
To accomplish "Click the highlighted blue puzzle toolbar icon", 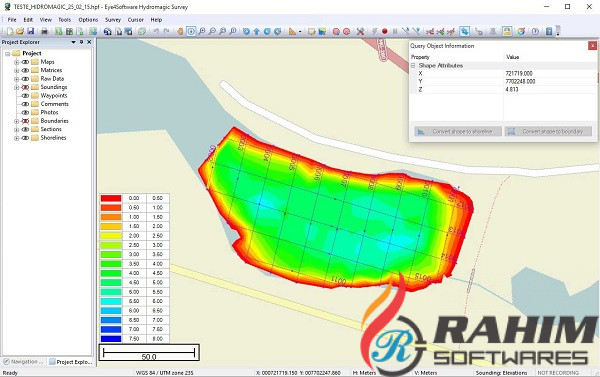I will point(465,31).
